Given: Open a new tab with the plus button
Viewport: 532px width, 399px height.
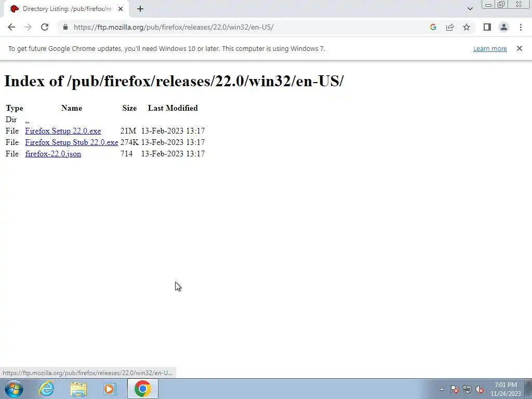Looking at the screenshot, I should [x=140, y=9].
